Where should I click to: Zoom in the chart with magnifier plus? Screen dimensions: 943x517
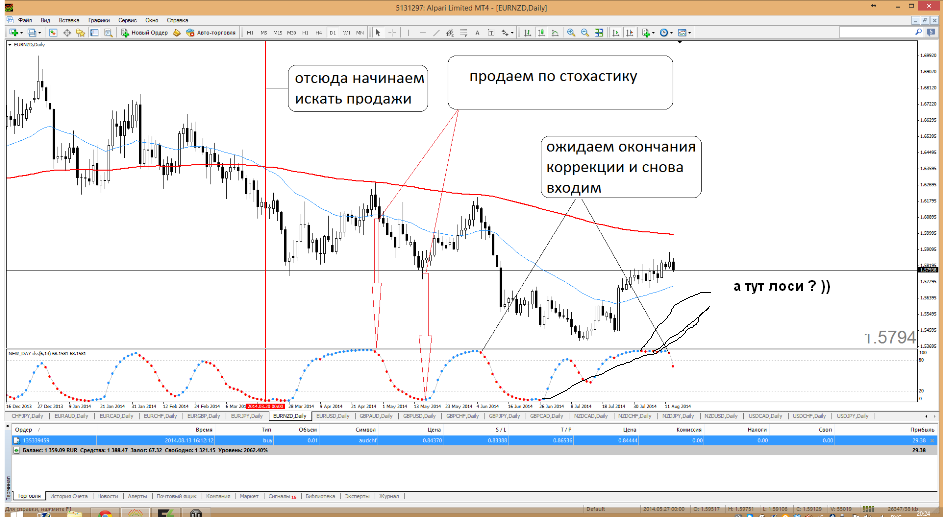pyautogui.click(x=571, y=32)
